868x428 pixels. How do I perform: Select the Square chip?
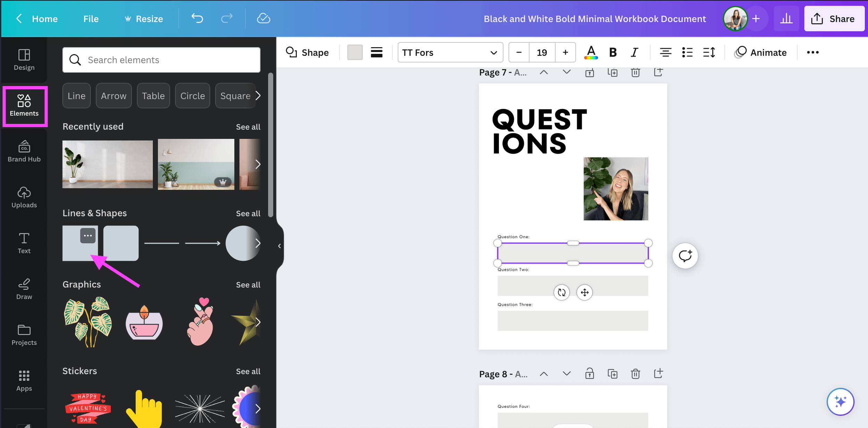pyautogui.click(x=235, y=96)
